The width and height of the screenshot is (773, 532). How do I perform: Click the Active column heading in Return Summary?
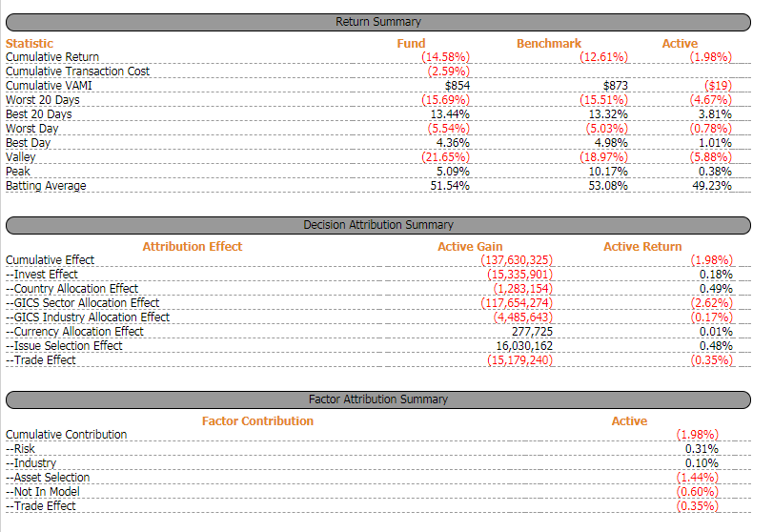[x=680, y=43]
